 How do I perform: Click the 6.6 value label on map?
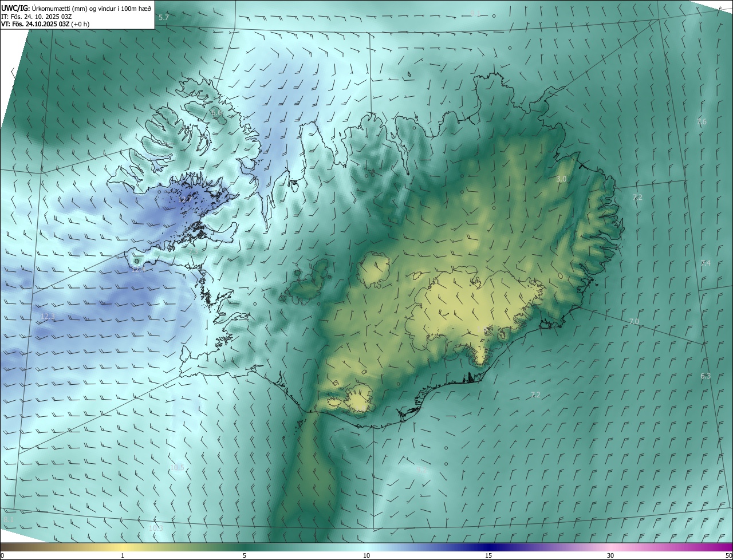point(217,113)
